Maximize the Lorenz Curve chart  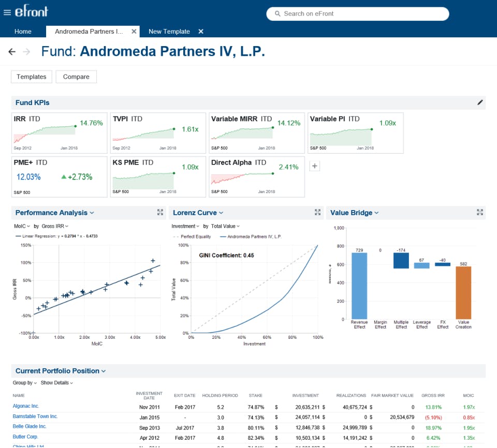tap(318, 212)
